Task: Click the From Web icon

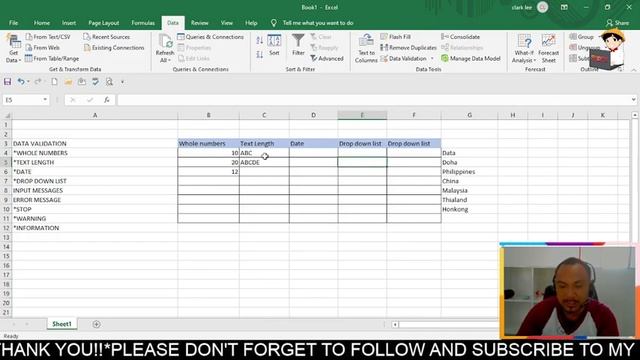Action: click(x=29, y=48)
